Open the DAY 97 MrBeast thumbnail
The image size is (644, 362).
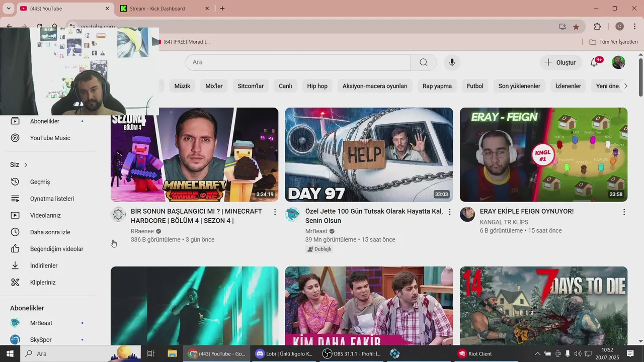[x=369, y=154]
